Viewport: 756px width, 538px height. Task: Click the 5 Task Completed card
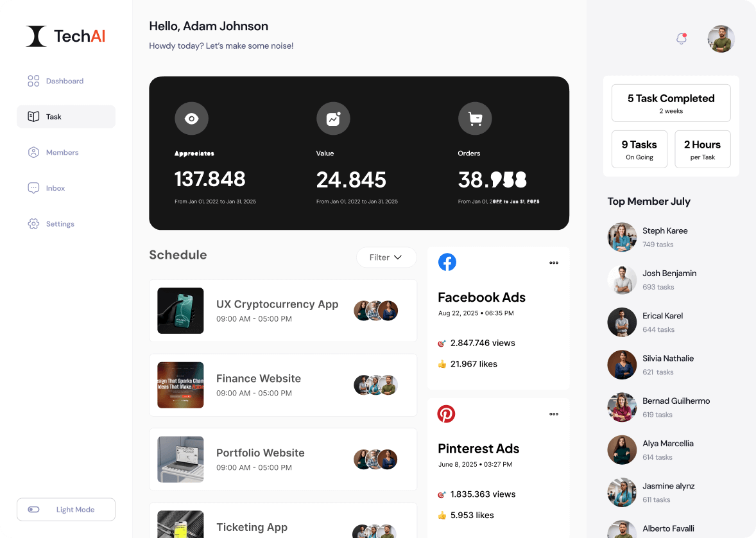click(671, 103)
